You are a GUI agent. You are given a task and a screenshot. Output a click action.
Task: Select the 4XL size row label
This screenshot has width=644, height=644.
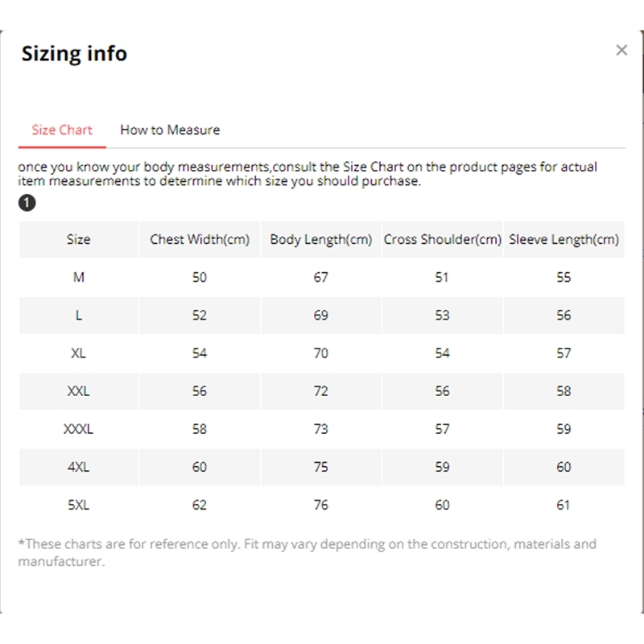[78, 467]
